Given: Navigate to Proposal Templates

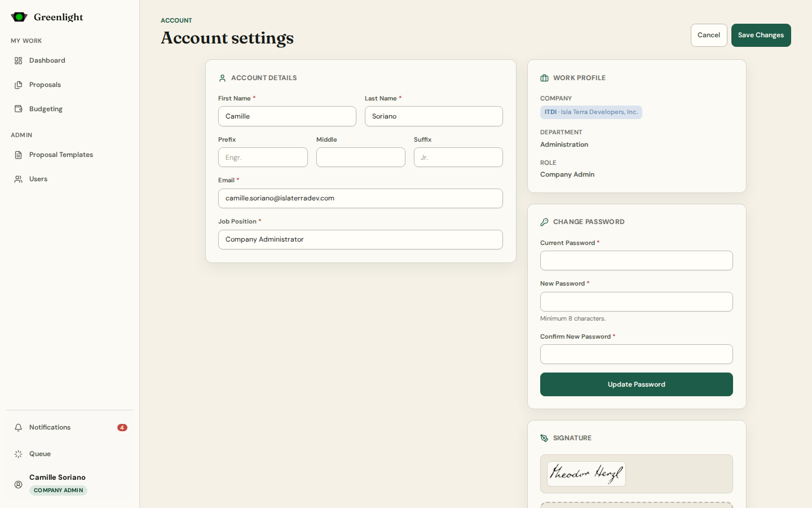Looking at the screenshot, I should [x=69, y=155].
